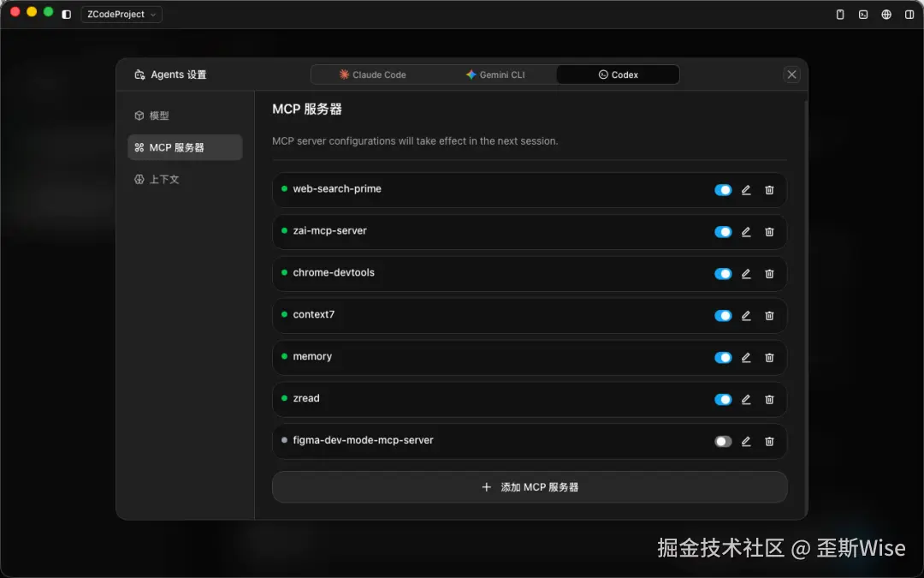Open the 模型 settings section
The width and height of the screenshot is (924, 578).
[185, 116]
